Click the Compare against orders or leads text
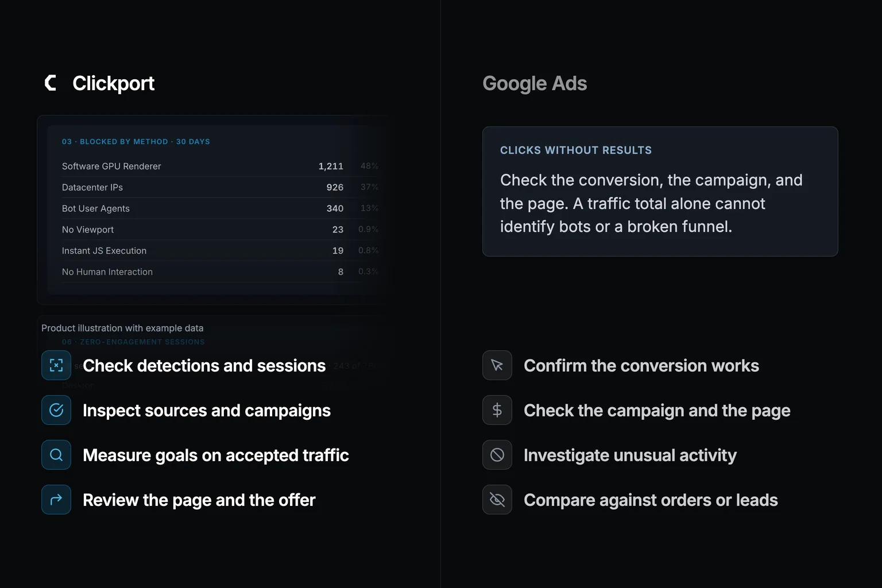Screen dimensions: 882x588 pos(651,500)
